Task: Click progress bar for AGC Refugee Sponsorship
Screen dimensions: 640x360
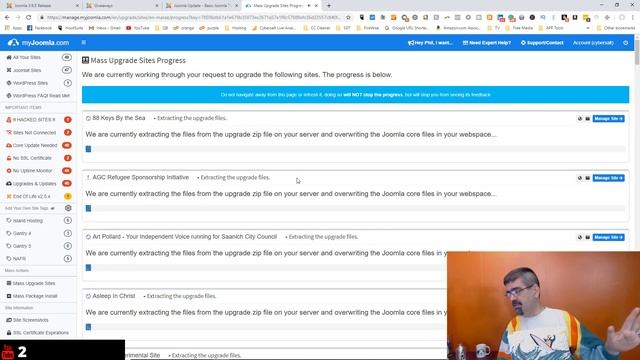Action: (356, 208)
